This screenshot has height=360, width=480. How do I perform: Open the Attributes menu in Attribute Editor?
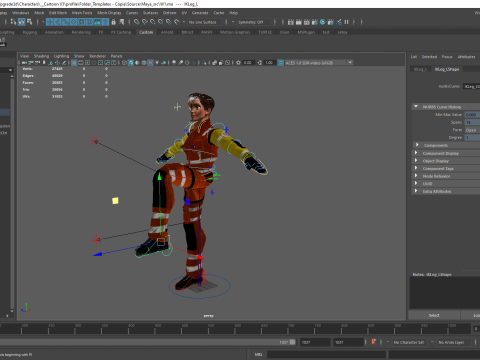tap(466, 57)
